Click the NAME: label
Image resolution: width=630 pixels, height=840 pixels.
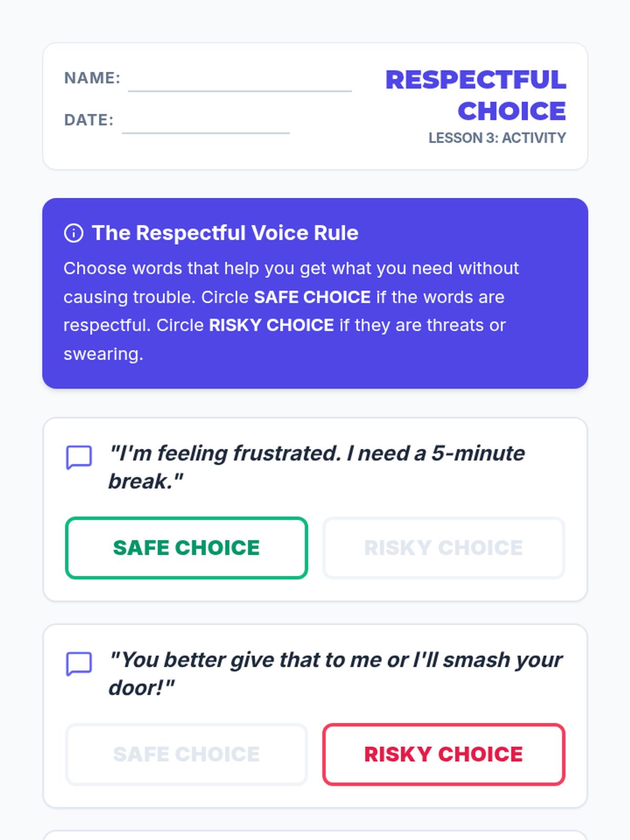[x=92, y=78]
